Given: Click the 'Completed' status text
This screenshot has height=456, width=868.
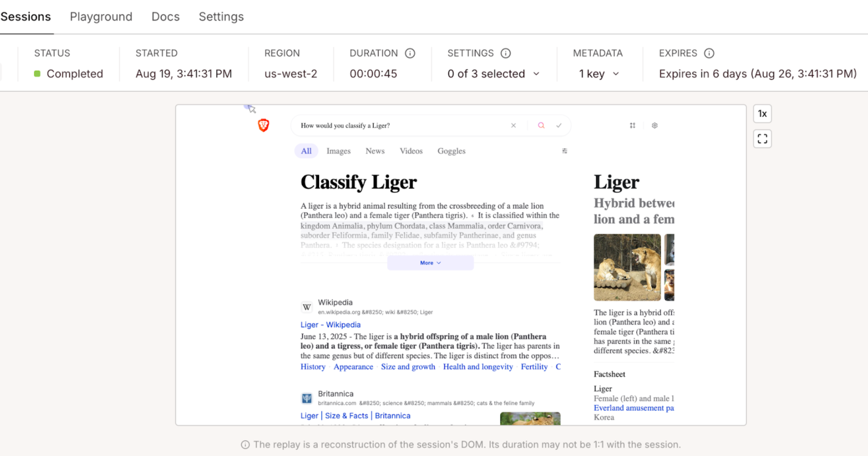Looking at the screenshot, I should (74, 74).
